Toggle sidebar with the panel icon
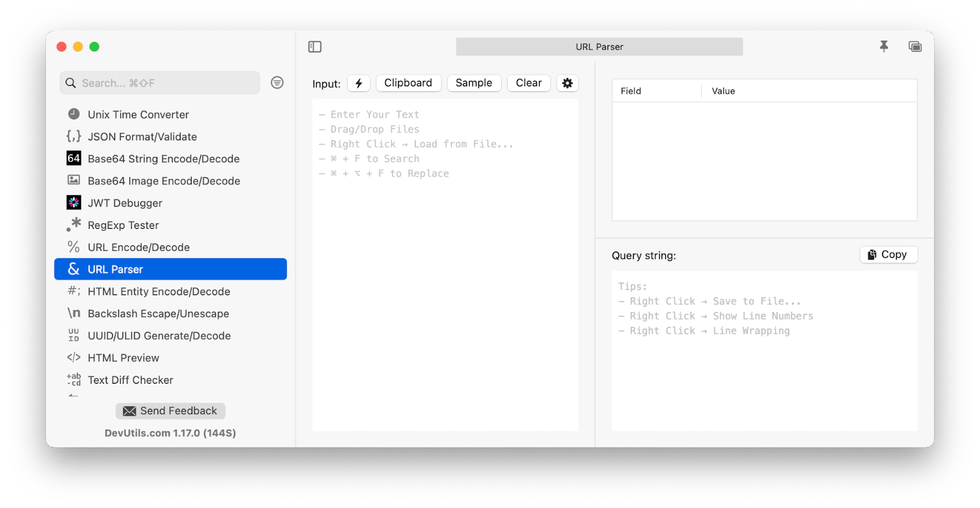Viewport: 980px width, 508px height. pyautogui.click(x=315, y=47)
